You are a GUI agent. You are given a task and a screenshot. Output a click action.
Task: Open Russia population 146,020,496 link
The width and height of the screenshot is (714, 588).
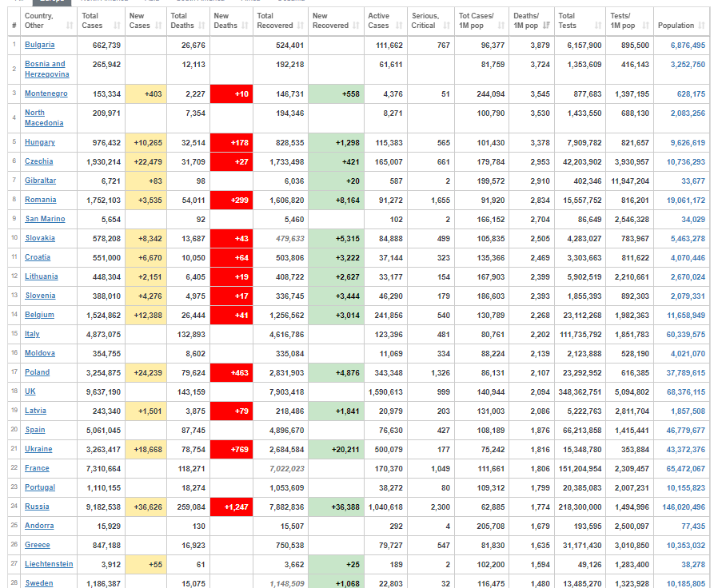684,507
